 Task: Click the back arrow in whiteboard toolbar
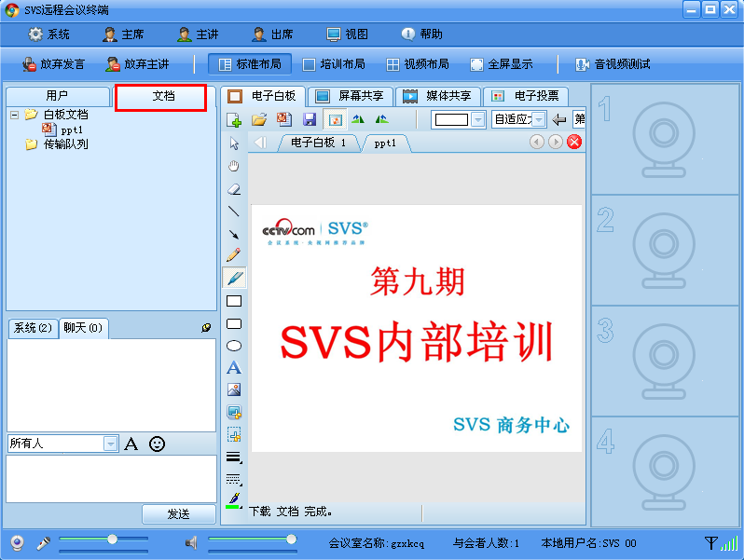pos(559,119)
